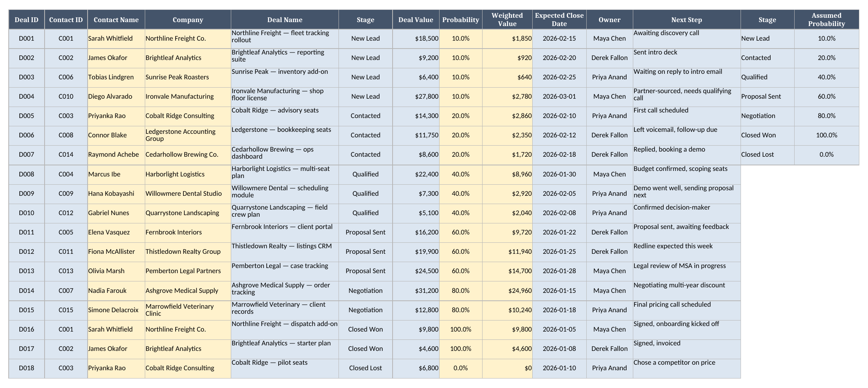Select the Assumed Probability header
The width and height of the screenshot is (868, 388).
tap(826, 19)
